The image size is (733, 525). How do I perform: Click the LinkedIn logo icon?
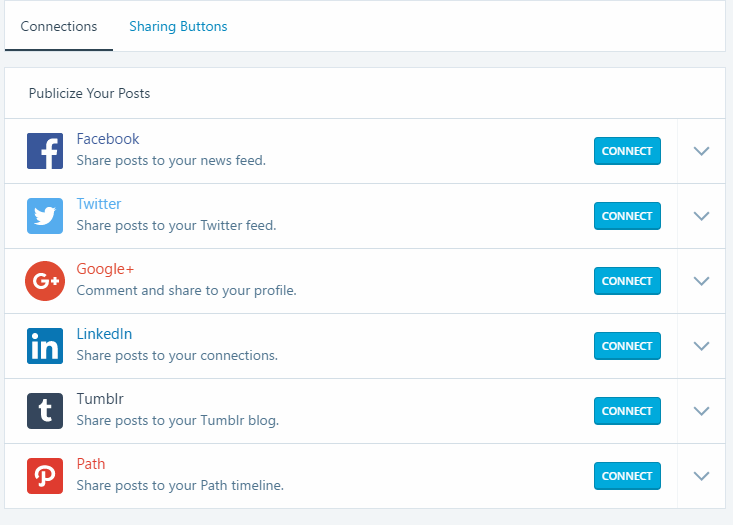coord(45,346)
